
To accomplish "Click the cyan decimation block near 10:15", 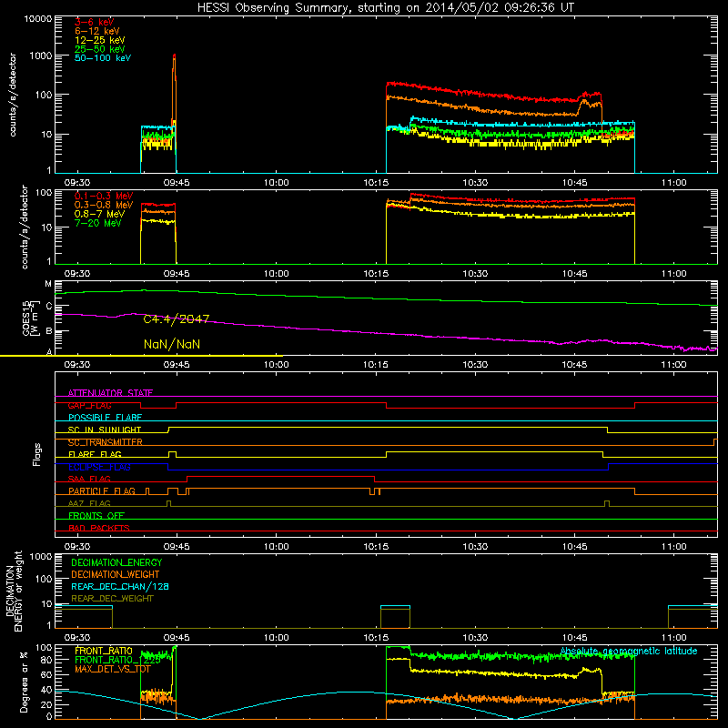I will coord(395,606).
